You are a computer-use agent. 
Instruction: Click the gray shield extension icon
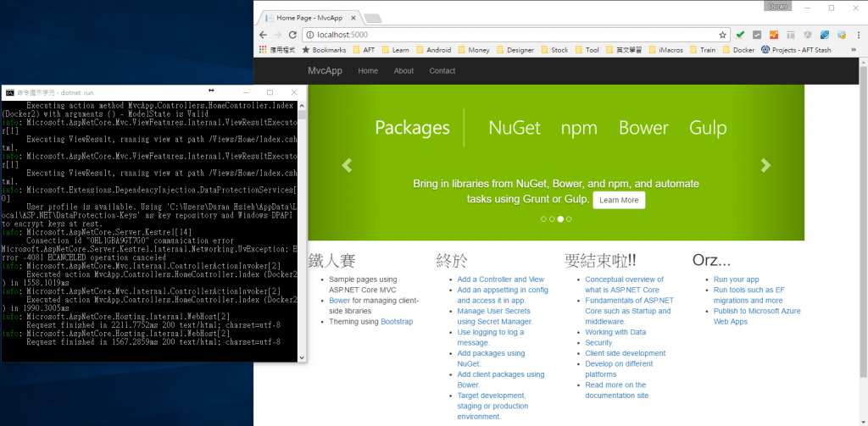pyautogui.click(x=808, y=35)
